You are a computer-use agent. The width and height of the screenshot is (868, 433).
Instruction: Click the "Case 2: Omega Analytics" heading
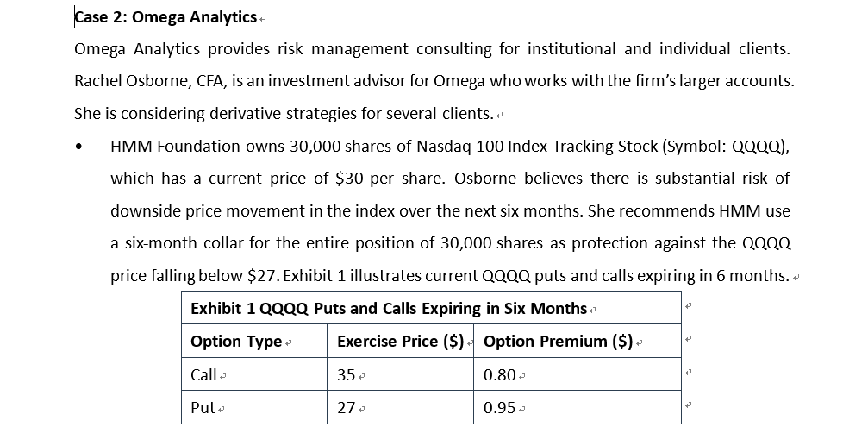(165, 17)
